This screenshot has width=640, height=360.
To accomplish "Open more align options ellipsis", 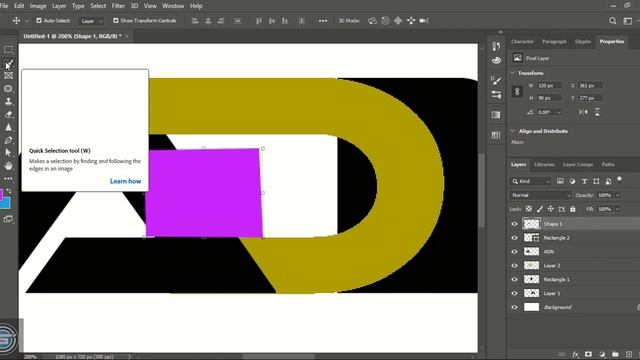I will [323, 21].
